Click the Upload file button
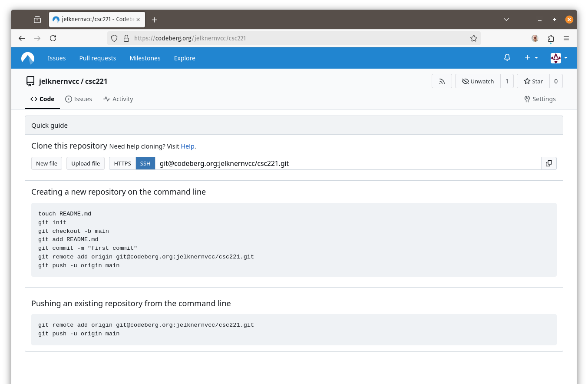The height and width of the screenshot is (384, 588). click(x=86, y=163)
